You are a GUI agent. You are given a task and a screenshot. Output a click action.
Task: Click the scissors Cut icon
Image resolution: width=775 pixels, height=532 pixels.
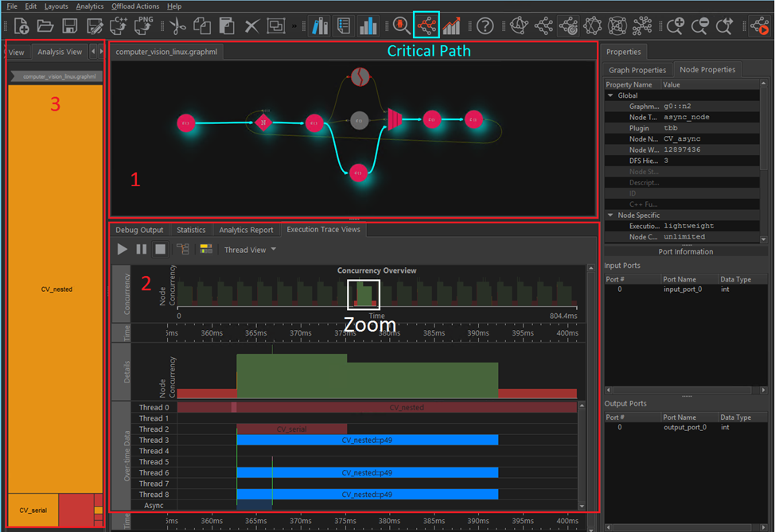177,25
